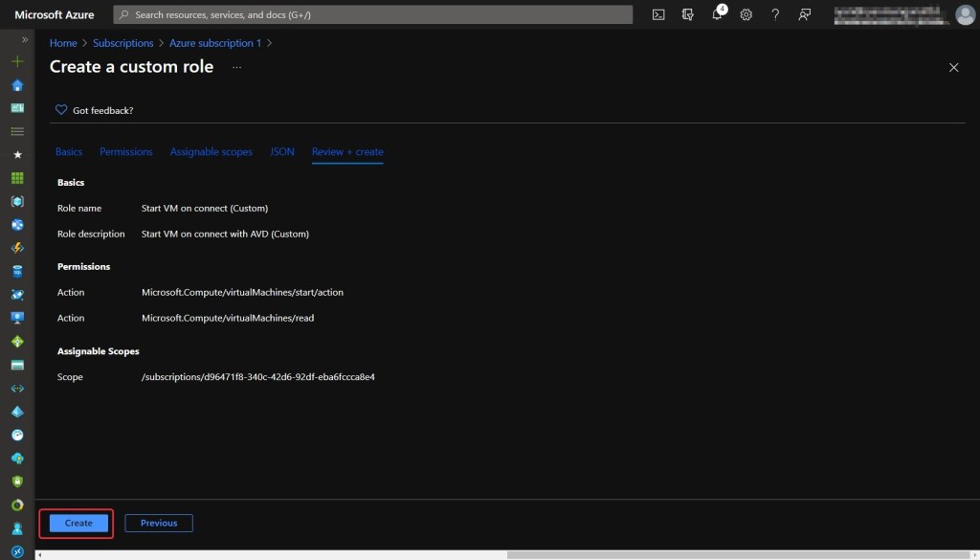Go to Home breadcrumb link
980x560 pixels.
tap(63, 43)
